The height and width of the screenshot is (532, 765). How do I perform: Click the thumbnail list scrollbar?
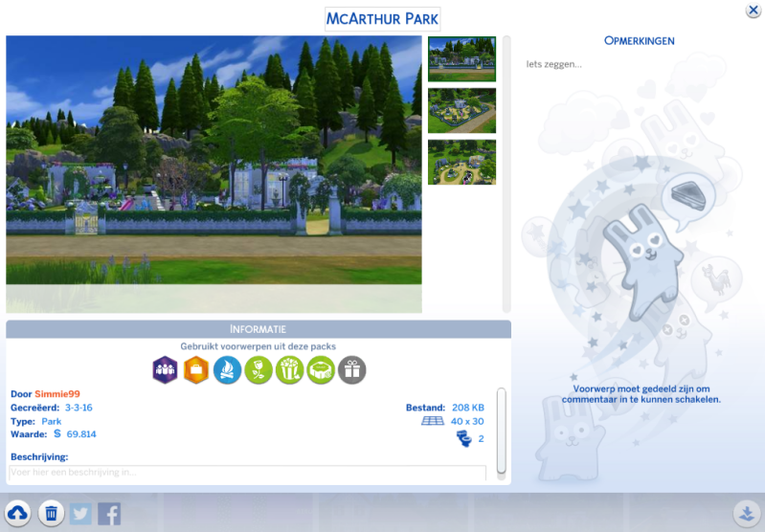tap(506, 174)
